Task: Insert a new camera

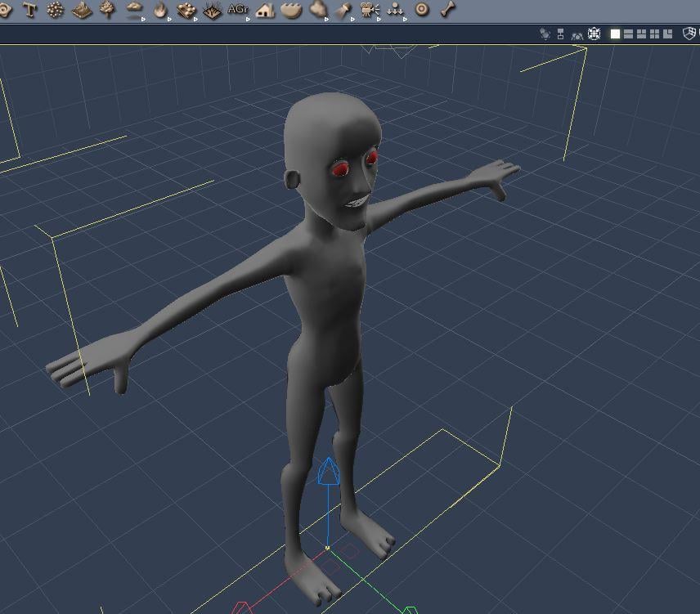Action: pyautogui.click(x=370, y=11)
